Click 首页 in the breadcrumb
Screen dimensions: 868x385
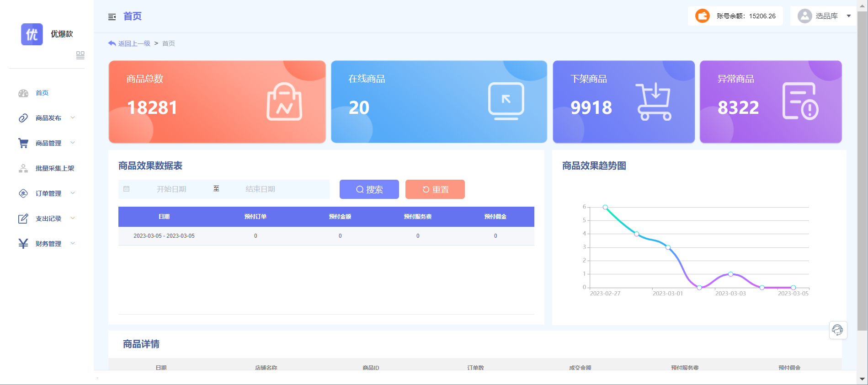(x=169, y=43)
